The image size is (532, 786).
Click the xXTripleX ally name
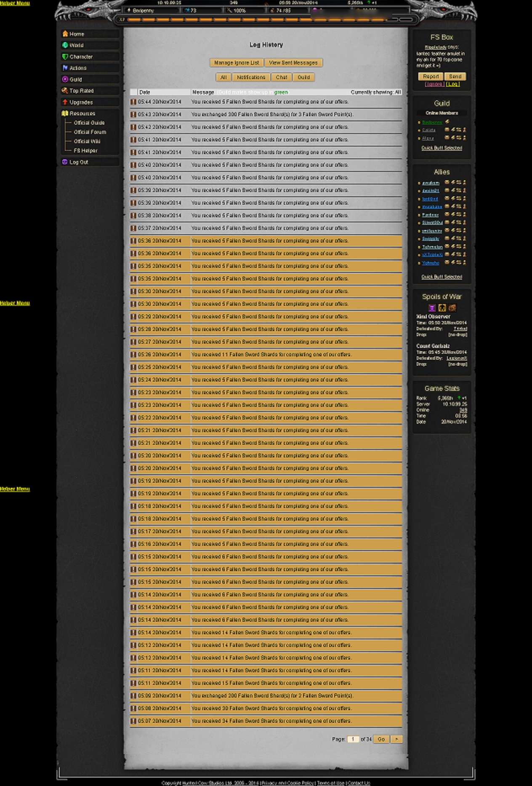[x=432, y=255]
